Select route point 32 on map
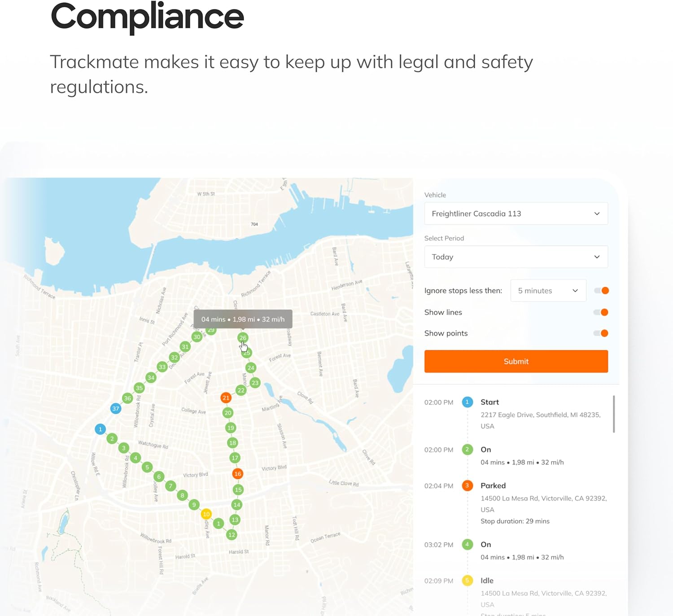 coord(174,358)
